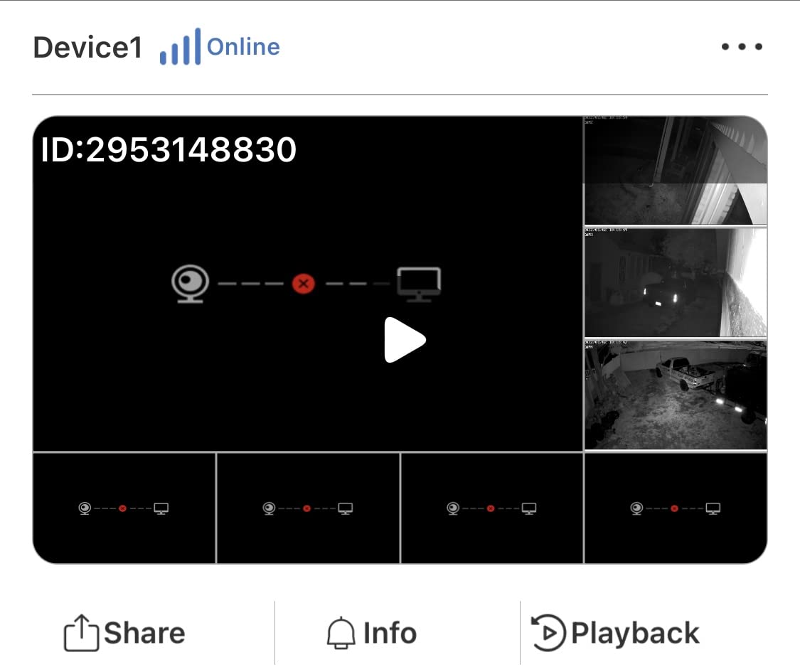Image resolution: width=800 pixels, height=672 pixels.
Task: Tap the red disconnected X icon in main view
Action: (303, 283)
